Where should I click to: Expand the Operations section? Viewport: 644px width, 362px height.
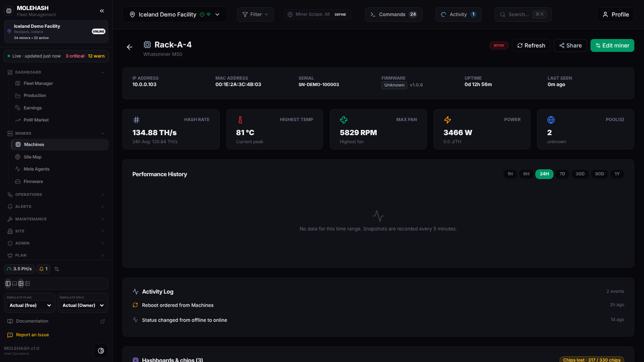56,195
